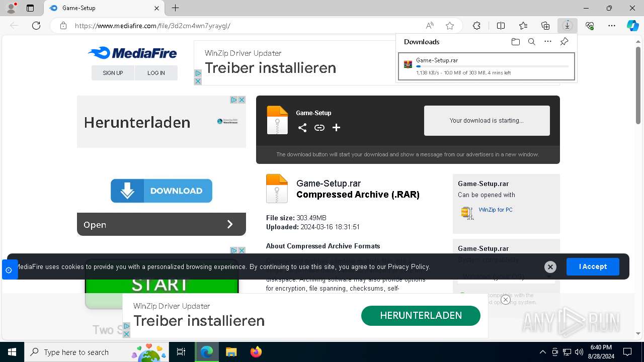Click the I Accept cookies button

click(593, 266)
